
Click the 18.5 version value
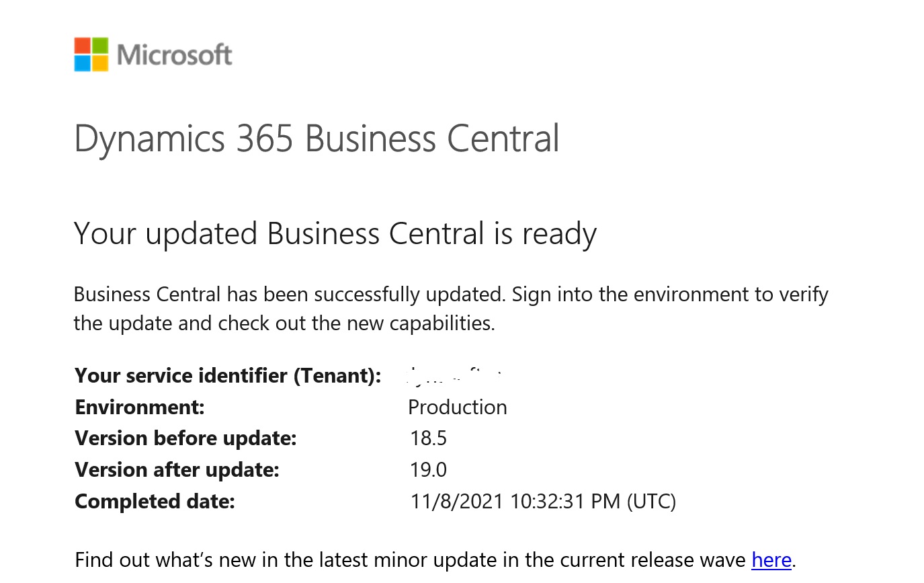429,438
